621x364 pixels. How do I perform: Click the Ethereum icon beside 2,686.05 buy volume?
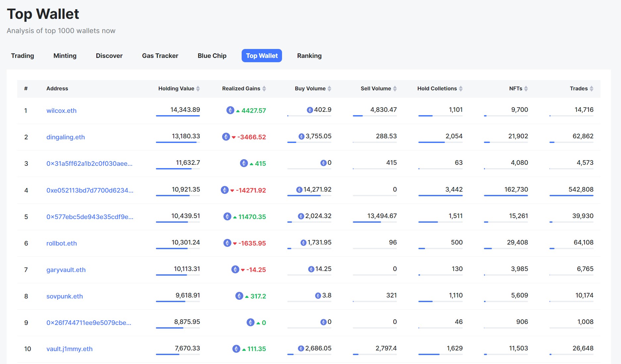pyautogui.click(x=301, y=348)
